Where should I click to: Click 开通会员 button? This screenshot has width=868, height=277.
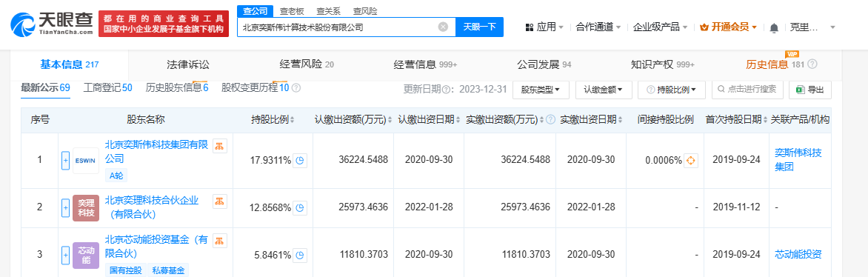coord(728,27)
